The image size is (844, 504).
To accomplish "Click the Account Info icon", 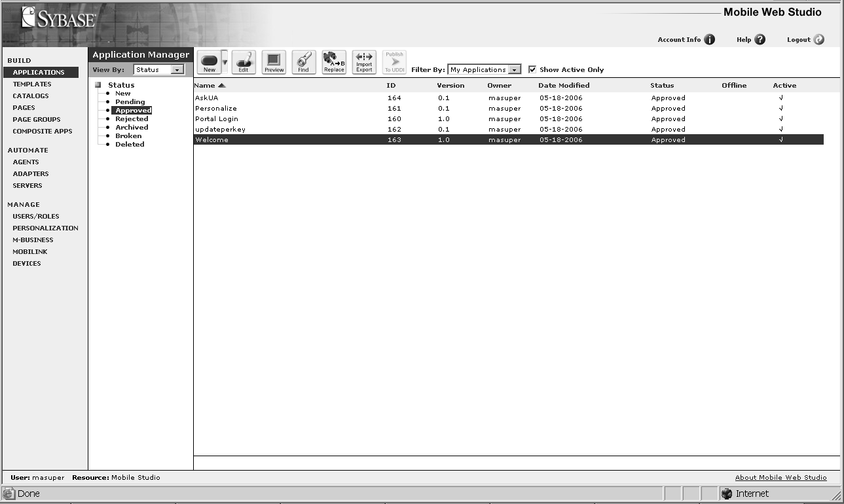I will click(709, 40).
